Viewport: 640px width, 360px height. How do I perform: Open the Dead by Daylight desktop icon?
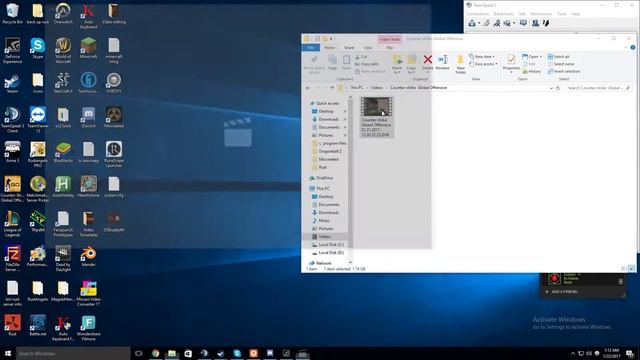point(63,259)
